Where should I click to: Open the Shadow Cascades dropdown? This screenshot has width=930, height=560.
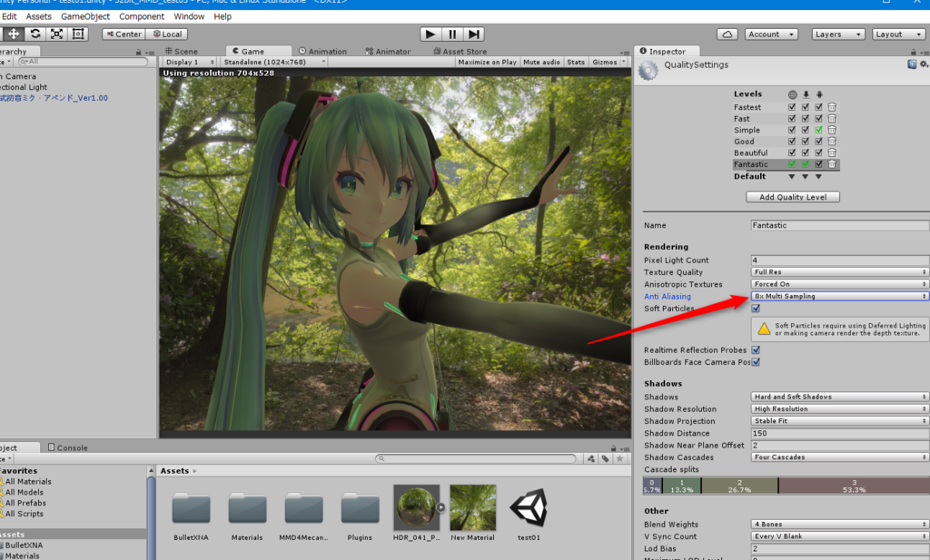click(840, 457)
